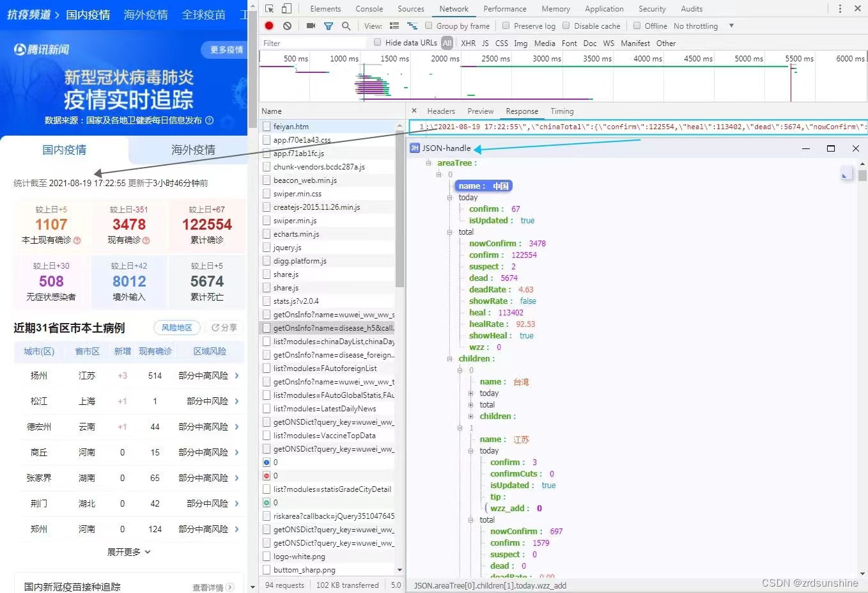This screenshot has width=868, height=593.
Task: Open 扬州 row detail arrow
Action: pos(236,376)
